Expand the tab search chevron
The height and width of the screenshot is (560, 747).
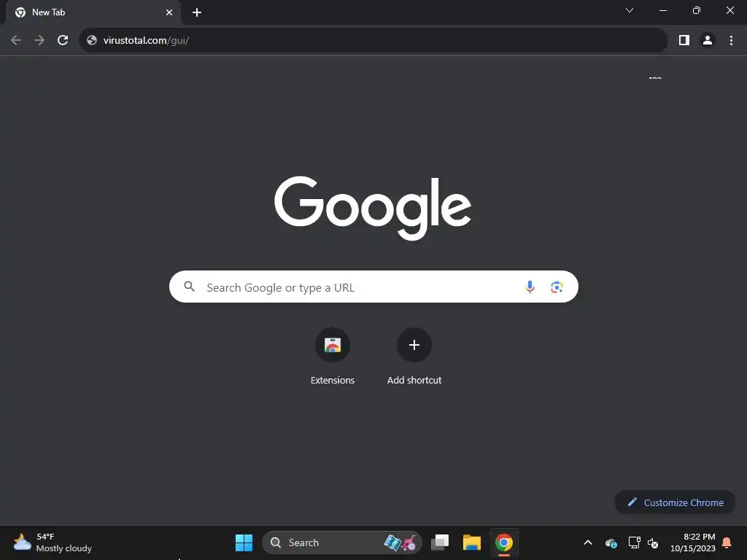pyautogui.click(x=630, y=10)
